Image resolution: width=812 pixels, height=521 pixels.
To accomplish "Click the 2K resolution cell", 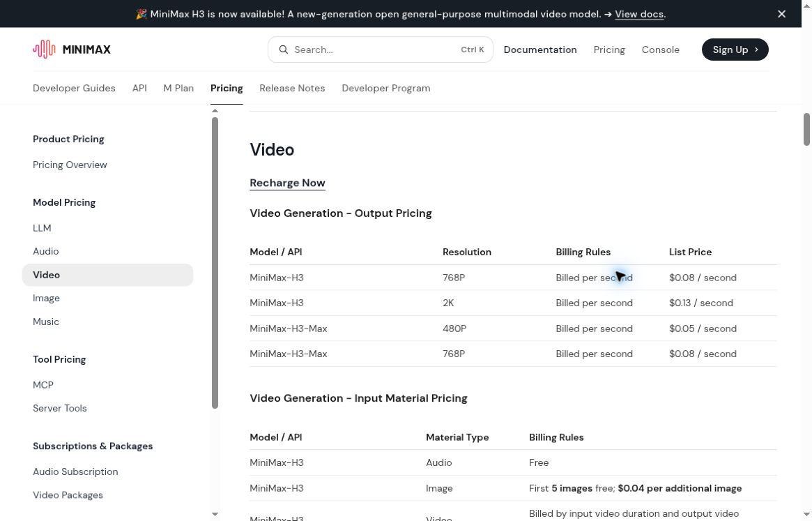I will coord(448,303).
